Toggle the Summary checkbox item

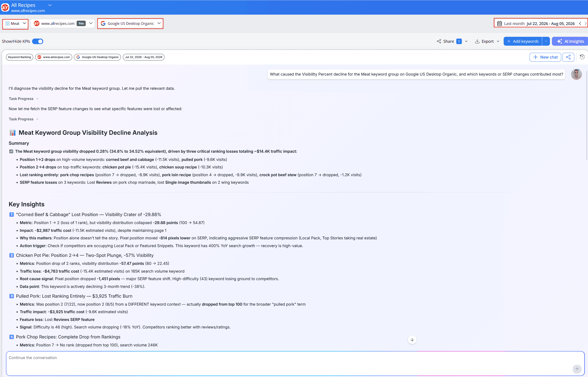11,151
